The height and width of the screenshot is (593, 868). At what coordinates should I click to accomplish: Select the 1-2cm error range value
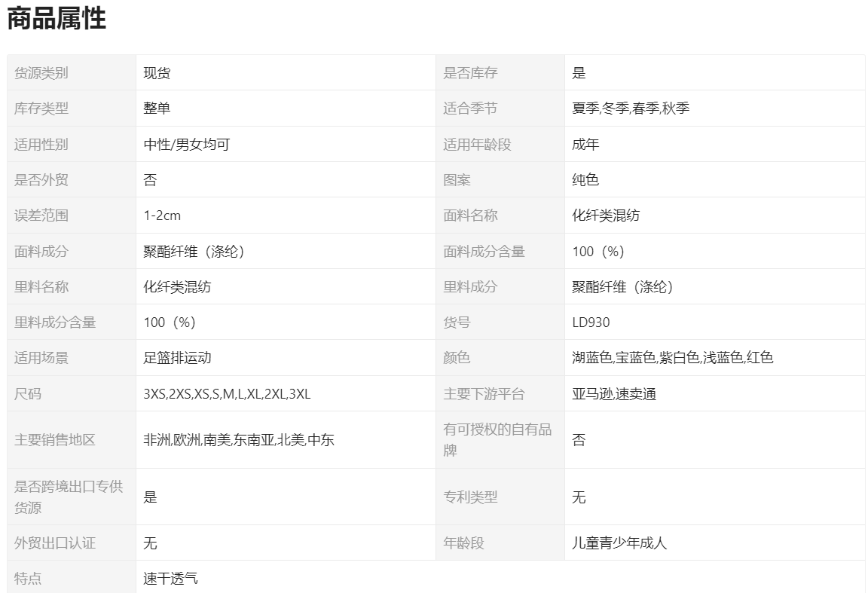coord(162,215)
